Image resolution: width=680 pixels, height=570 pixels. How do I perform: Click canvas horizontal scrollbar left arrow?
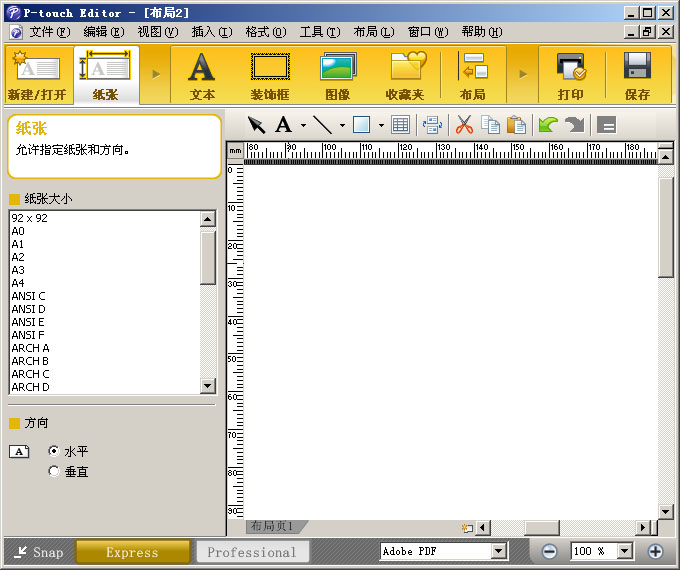(483, 528)
